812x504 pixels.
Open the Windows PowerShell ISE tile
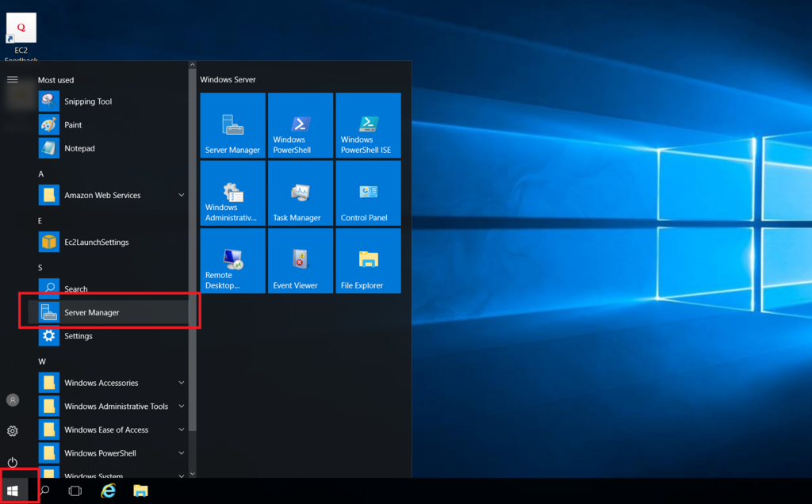coord(368,125)
